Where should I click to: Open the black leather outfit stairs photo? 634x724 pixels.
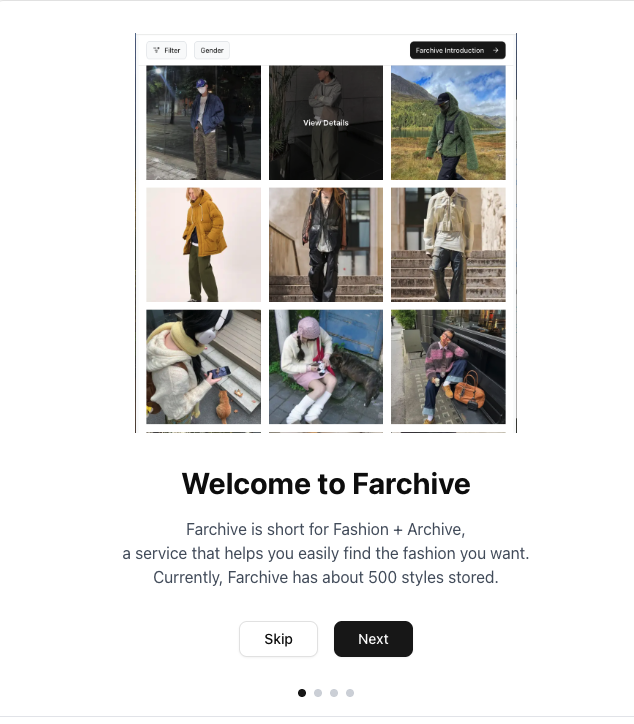tap(326, 245)
